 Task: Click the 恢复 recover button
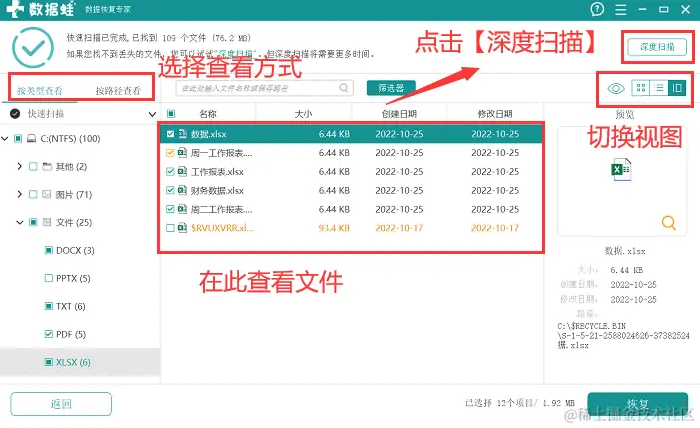[x=638, y=404]
